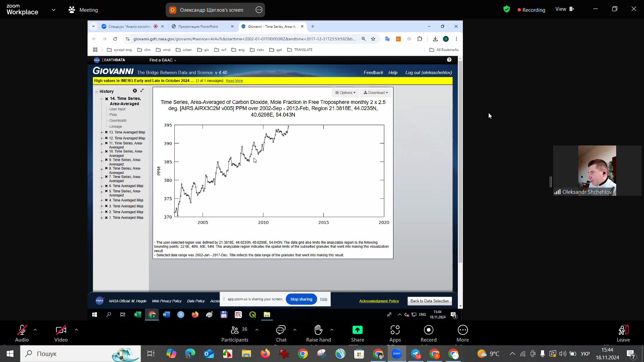Screen dimensions: 644x362
Task: Open the Windows Start menu
Action: [10, 354]
